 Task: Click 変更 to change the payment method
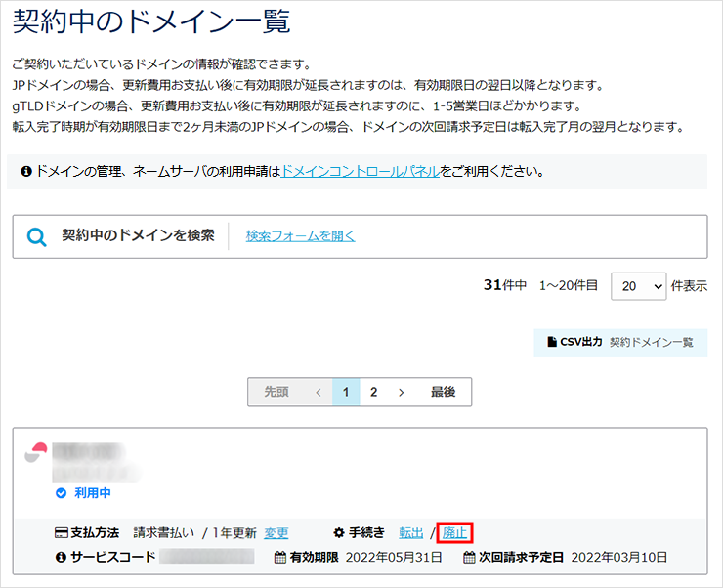276,533
